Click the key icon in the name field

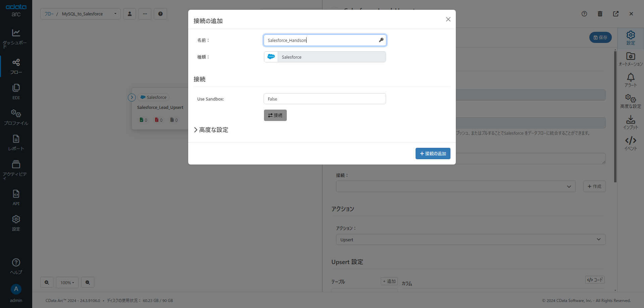(x=381, y=40)
